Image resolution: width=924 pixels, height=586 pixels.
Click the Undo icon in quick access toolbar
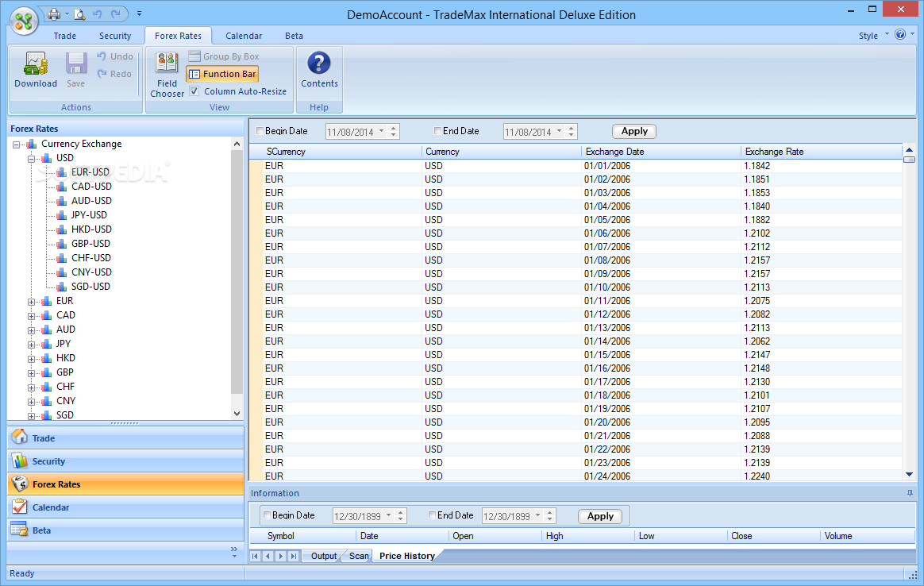coord(98,13)
